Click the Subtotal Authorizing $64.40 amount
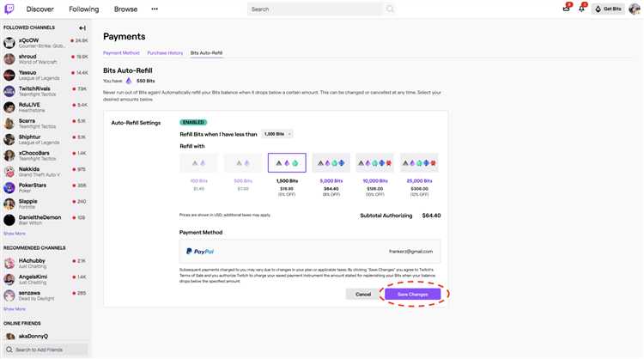Image resolution: width=644 pixels, height=359 pixels. [x=431, y=216]
